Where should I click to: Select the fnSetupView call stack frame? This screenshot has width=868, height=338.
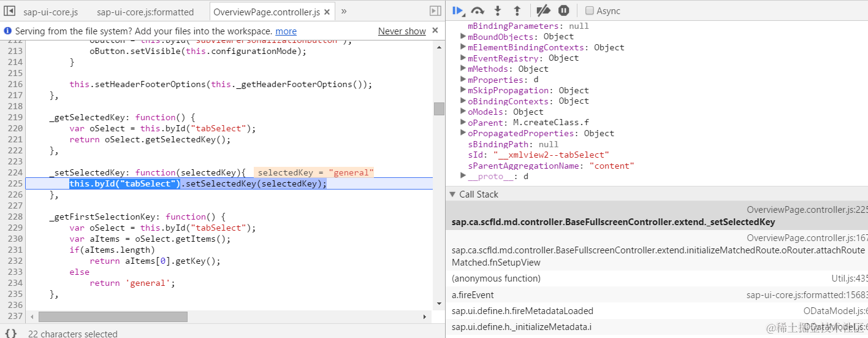pyautogui.click(x=657, y=250)
